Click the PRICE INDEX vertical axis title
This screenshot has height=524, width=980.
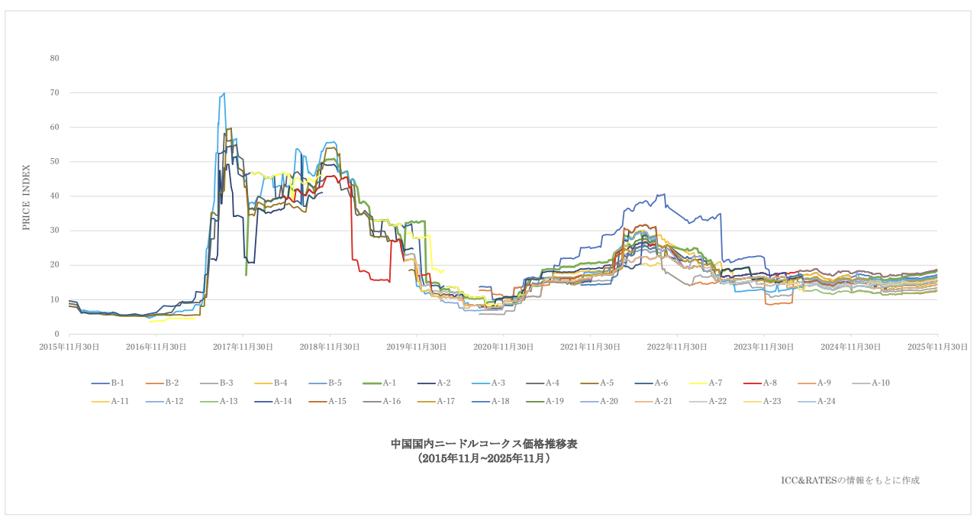click(26, 197)
